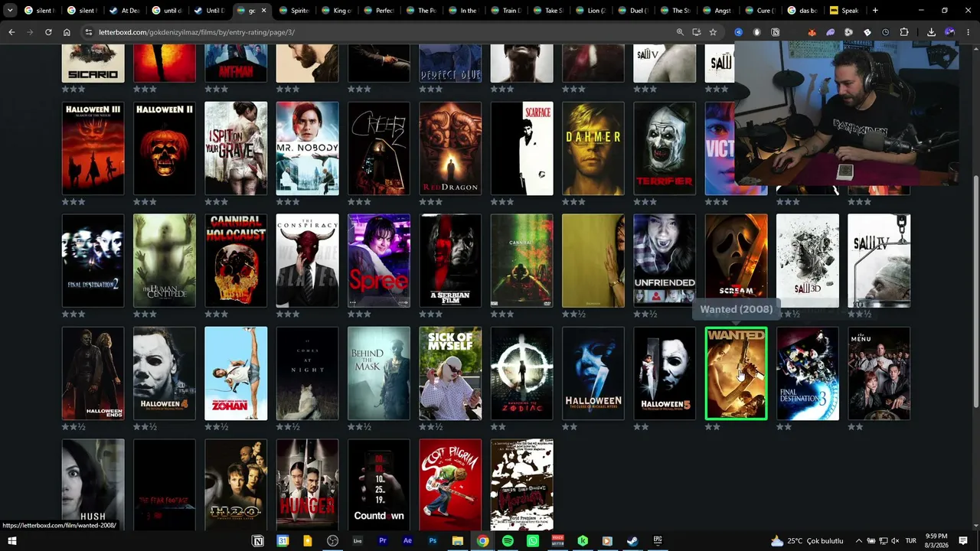Switch to the Spirited tab
The height and width of the screenshot is (551, 980).
(294, 11)
